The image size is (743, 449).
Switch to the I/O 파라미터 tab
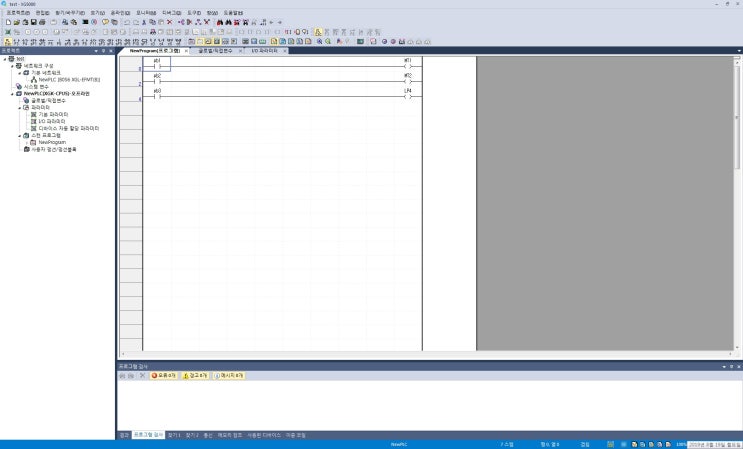(263, 50)
